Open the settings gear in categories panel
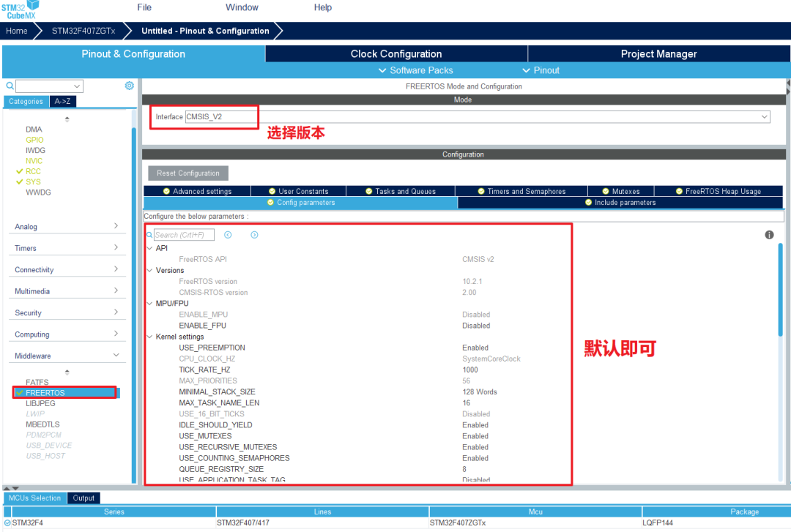 tap(129, 86)
